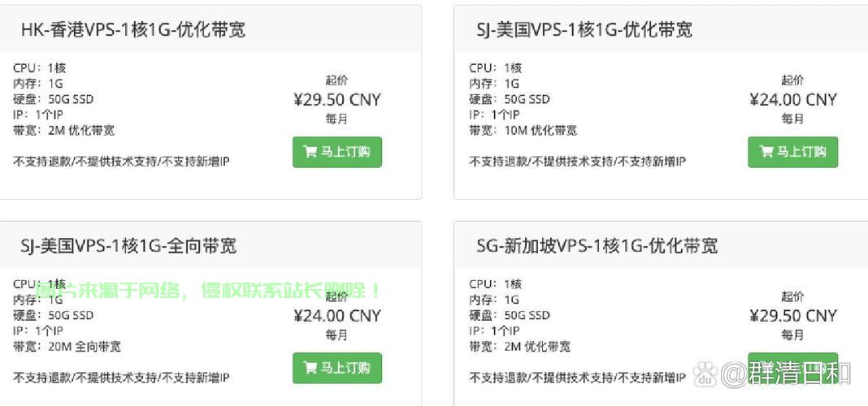Click the ¥29.50 CNY price on SG-新加坡 plan
This screenshot has width=868, height=406.
792,316
